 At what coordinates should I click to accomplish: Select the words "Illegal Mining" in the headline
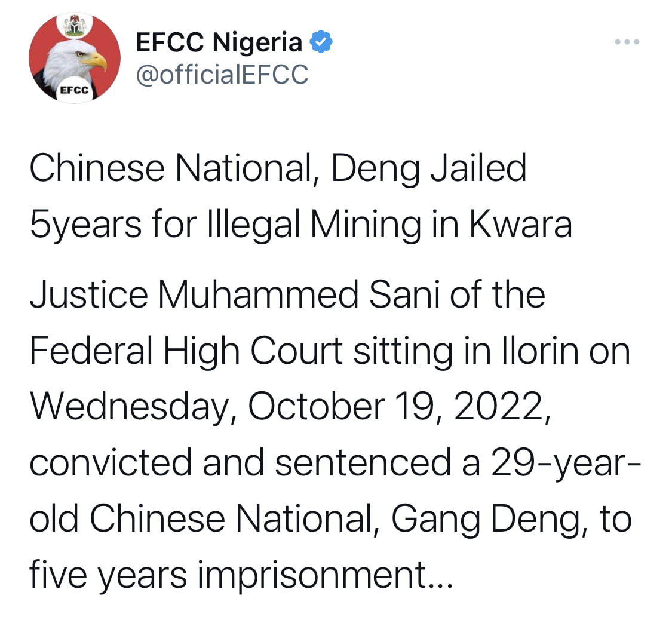tap(314, 225)
